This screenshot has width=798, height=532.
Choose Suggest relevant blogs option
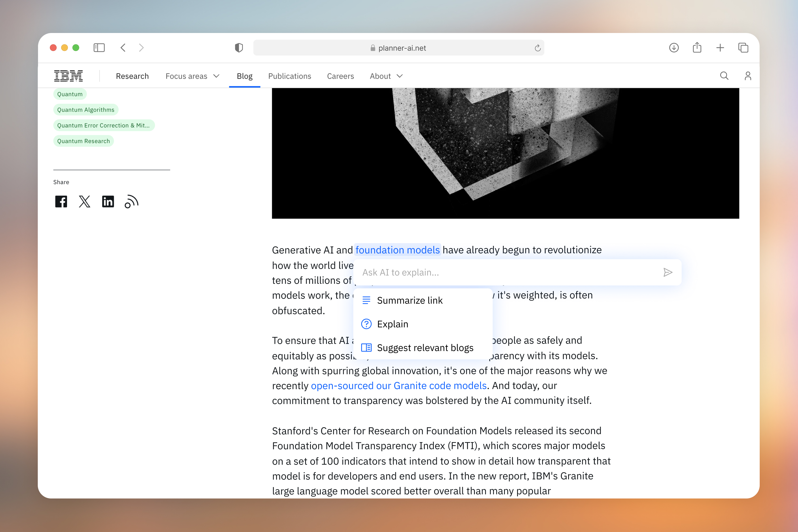point(425,348)
